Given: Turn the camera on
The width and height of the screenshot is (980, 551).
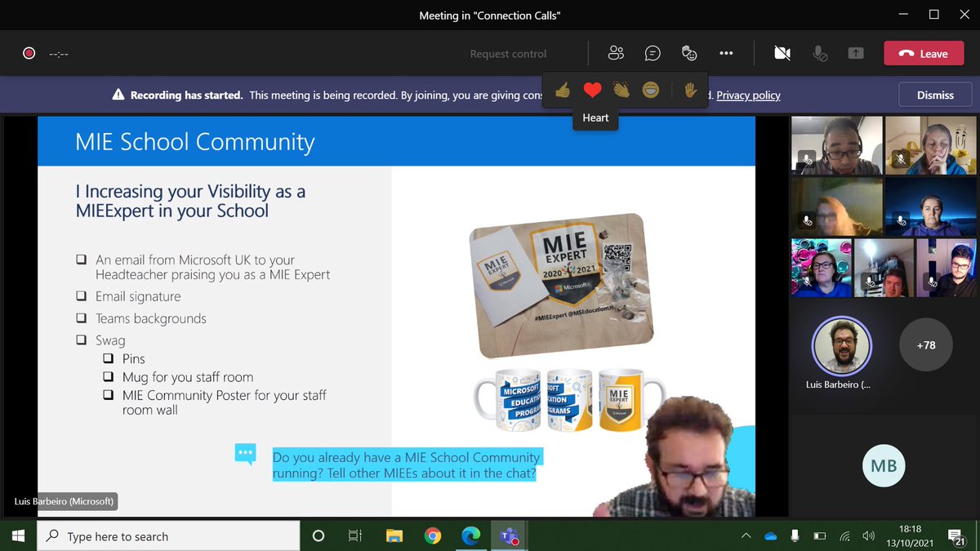Looking at the screenshot, I should tap(782, 54).
